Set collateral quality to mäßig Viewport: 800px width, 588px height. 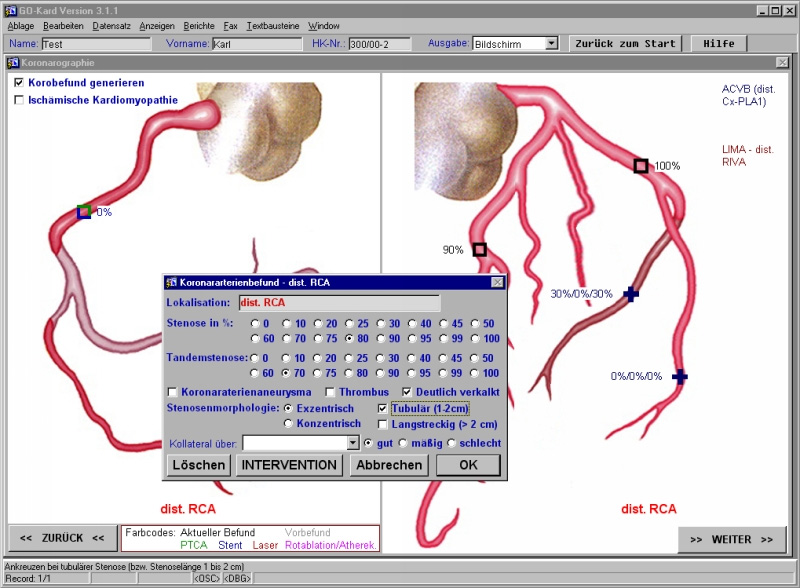point(403,443)
